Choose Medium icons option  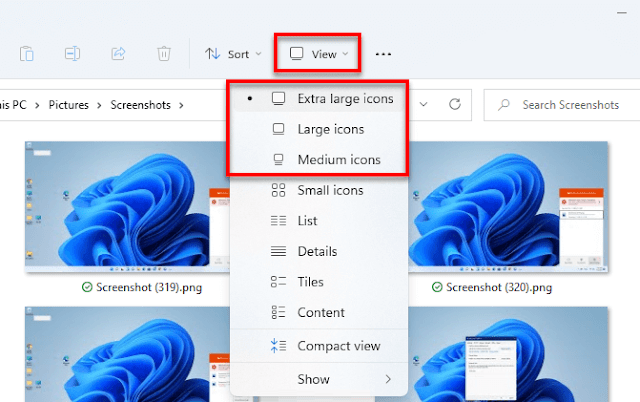(319, 160)
